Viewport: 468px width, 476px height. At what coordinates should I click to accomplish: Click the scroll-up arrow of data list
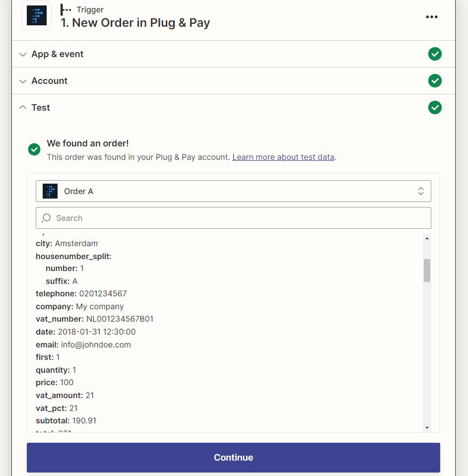click(x=427, y=239)
